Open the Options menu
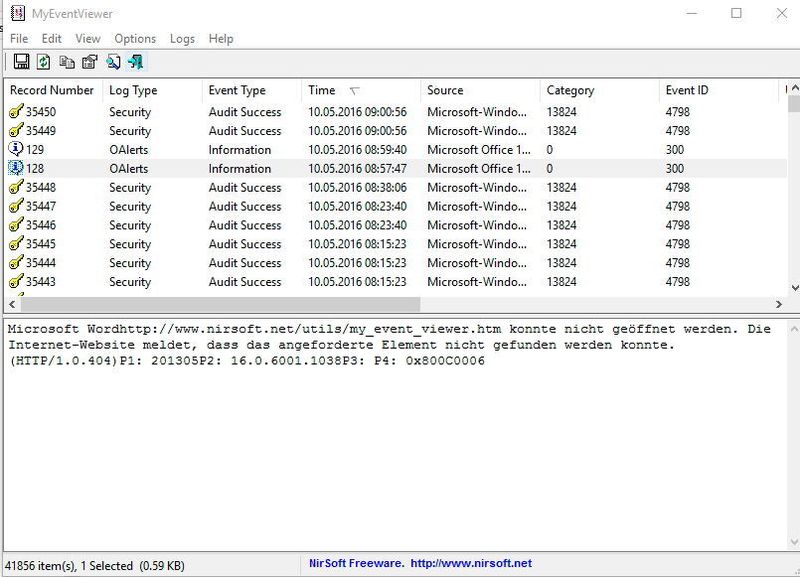The width and height of the screenshot is (800, 577). (135, 38)
